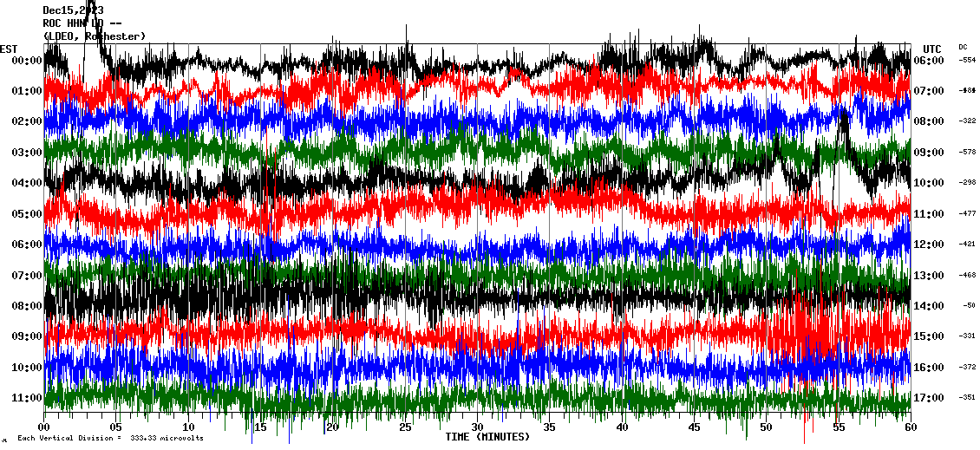
Task: Select the DC offset value -554
Action: tap(968, 60)
